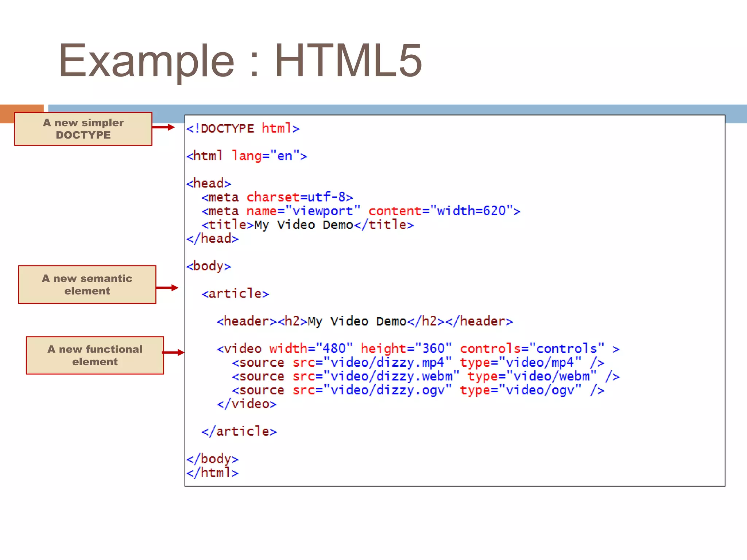The height and width of the screenshot is (560, 747).
Task: Click the opening '<article>' tag
Action: (x=235, y=293)
